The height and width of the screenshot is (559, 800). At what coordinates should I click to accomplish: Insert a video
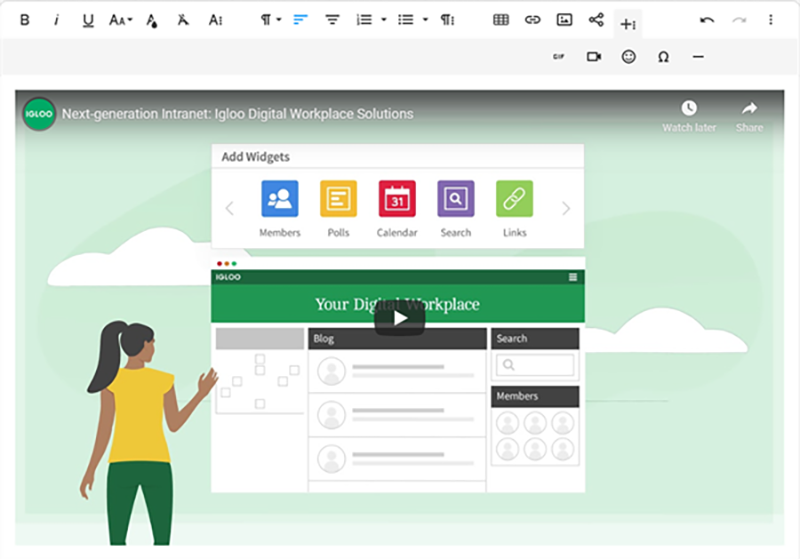(x=594, y=57)
